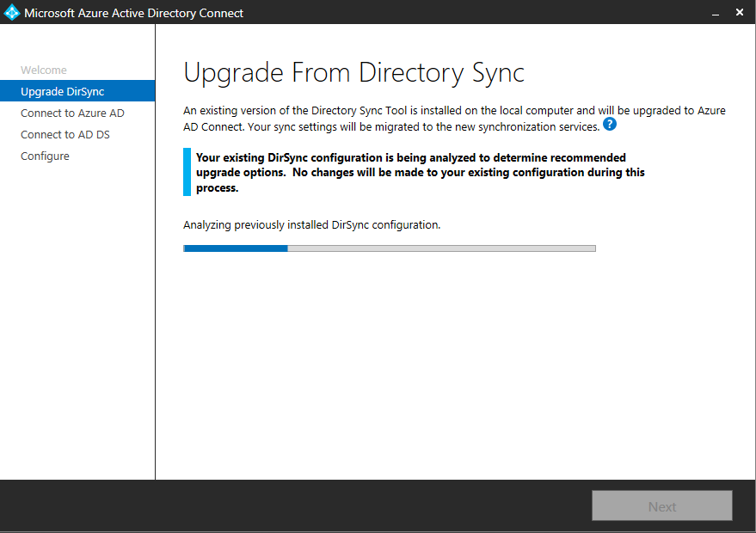The image size is (756, 533).
Task: Click the Upgrade From Directory Sync heading
Action: coord(353,73)
